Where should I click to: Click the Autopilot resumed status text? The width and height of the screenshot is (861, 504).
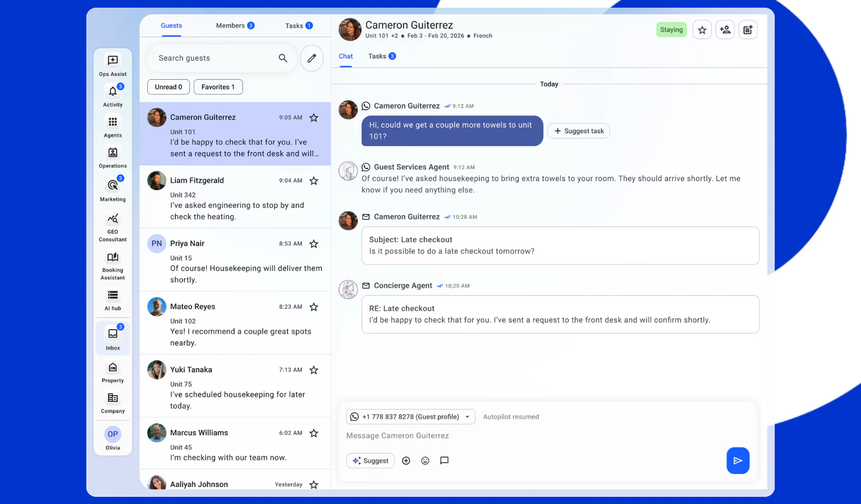coord(511,417)
